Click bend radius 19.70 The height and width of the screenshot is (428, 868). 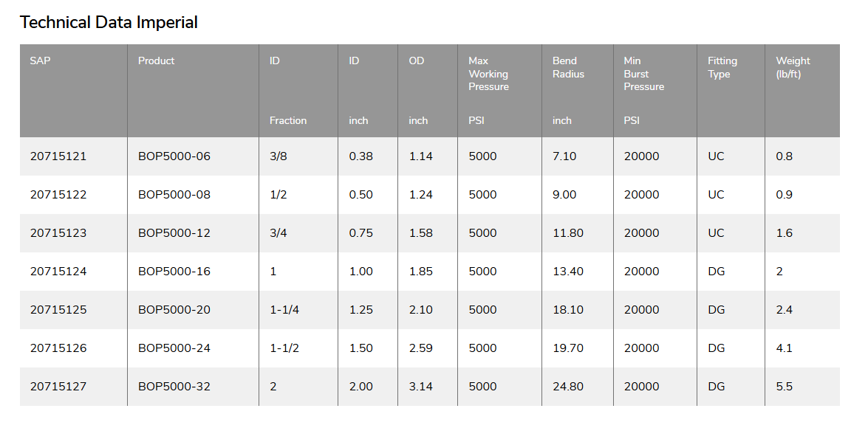pos(568,348)
